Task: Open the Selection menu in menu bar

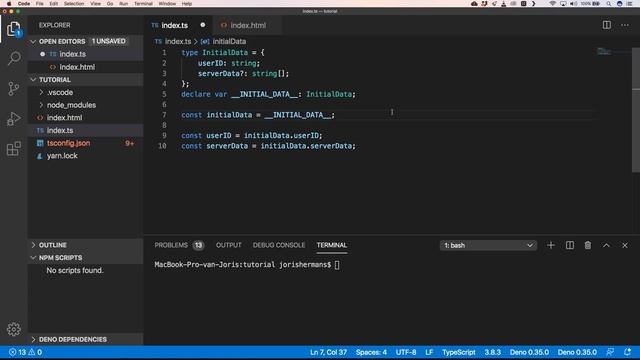Action: click(x=74, y=4)
